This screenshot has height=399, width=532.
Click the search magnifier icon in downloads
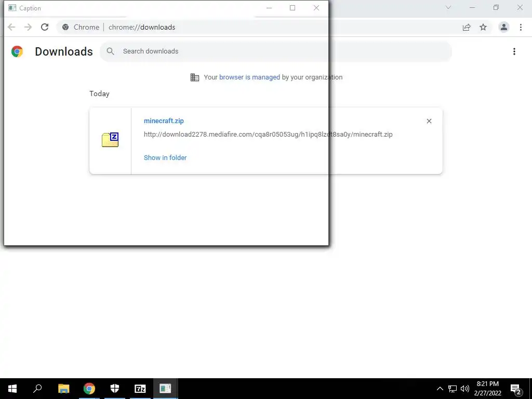click(x=110, y=51)
